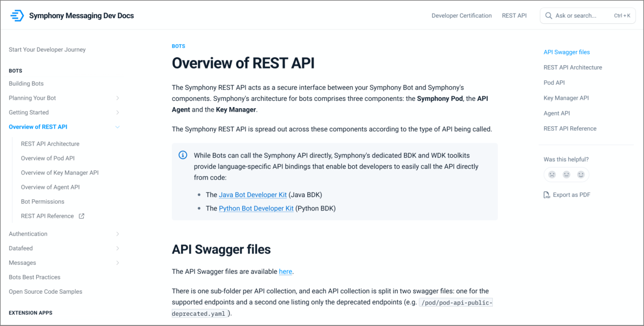Rate page with happy face icon
644x326 pixels.
click(x=581, y=174)
